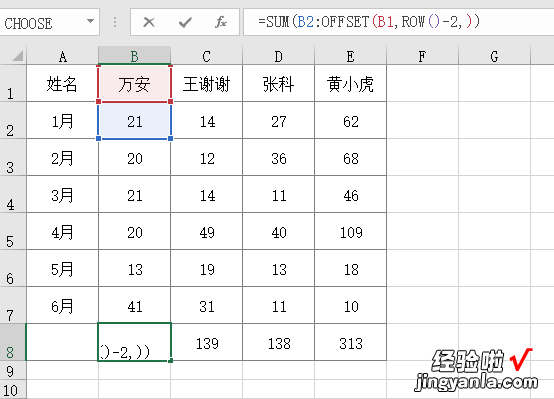Click cell with value 31
The image size is (554, 399).
(207, 305)
